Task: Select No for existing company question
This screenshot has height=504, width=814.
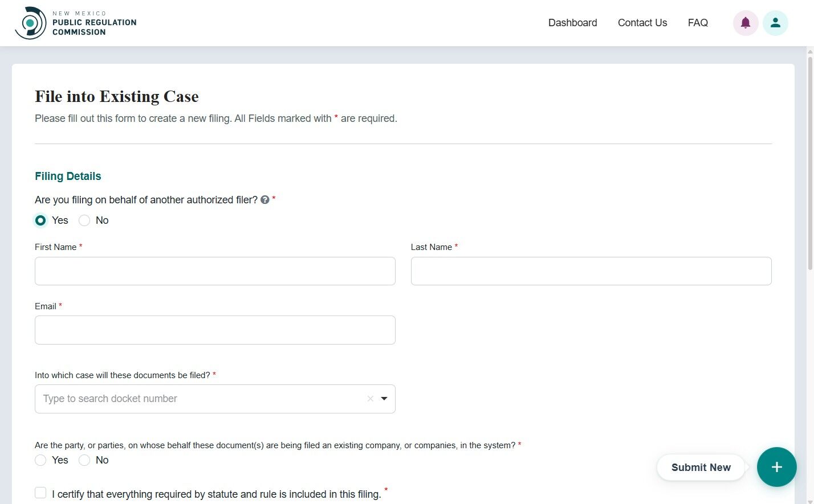Action: [x=84, y=460]
